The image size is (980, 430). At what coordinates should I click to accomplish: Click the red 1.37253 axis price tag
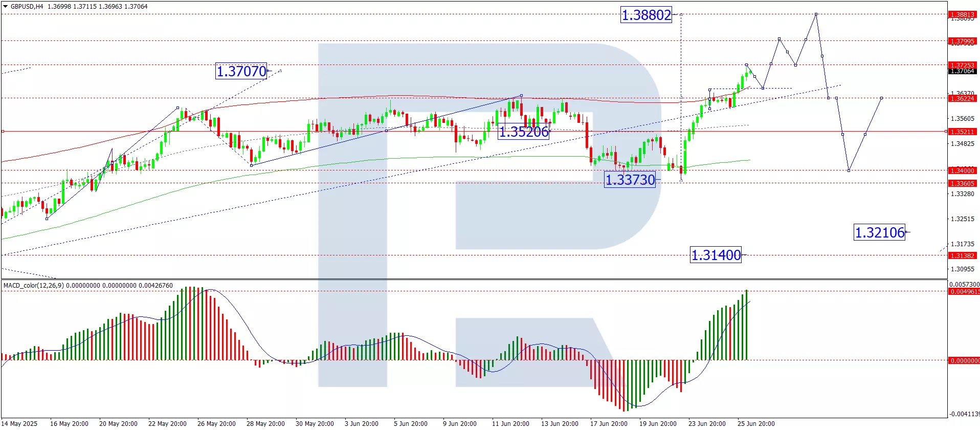pos(962,65)
